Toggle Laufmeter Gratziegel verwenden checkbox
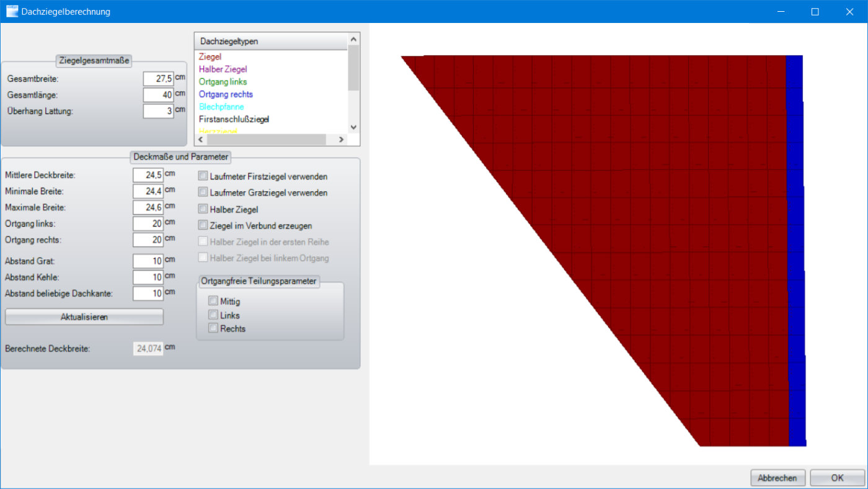868x489 pixels. click(203, 192)
